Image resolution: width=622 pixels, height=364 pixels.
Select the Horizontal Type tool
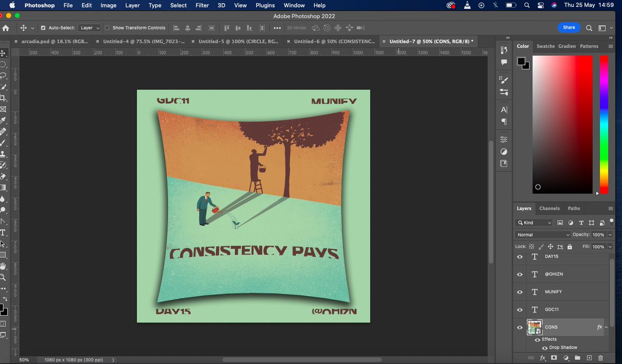click(3, 232)
